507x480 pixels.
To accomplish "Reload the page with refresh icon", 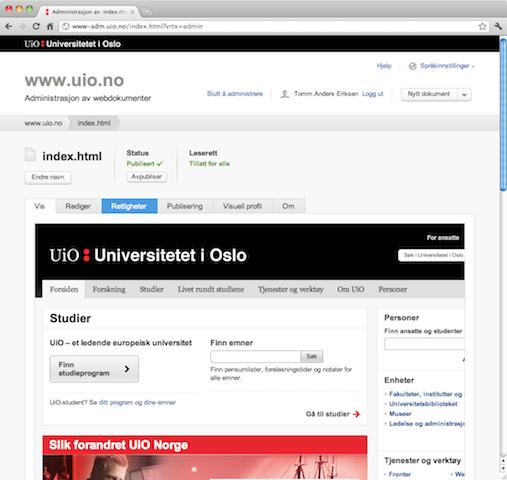I will (36, 26).
